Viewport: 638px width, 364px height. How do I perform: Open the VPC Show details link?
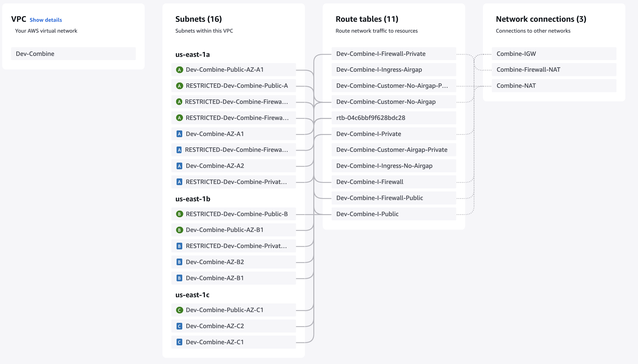coord(46,20)
